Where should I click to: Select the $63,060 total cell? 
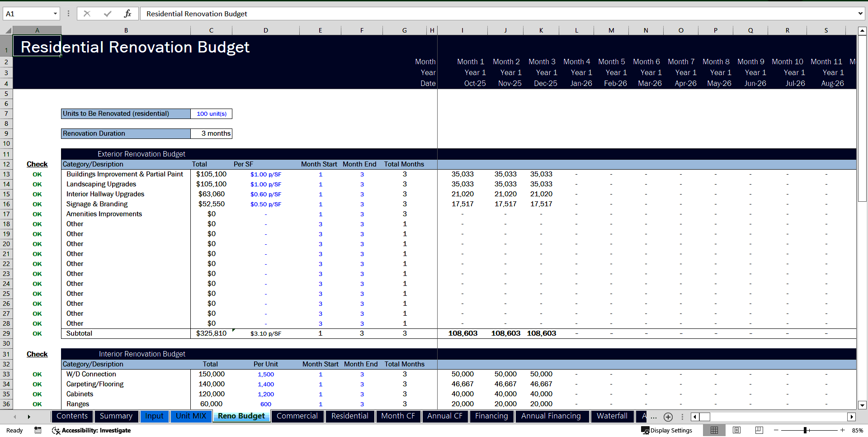coord(211,194)
